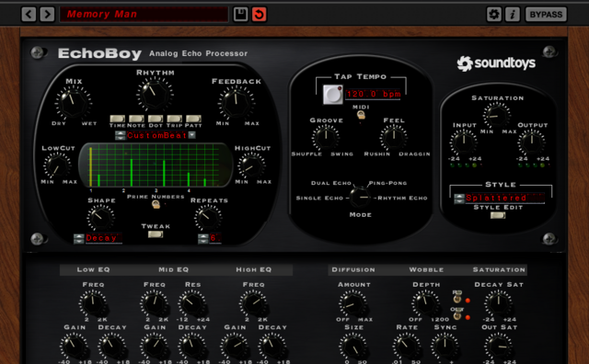The width and height of the screenshot is (589, 364).
Task: Click the Decay shape value display
Action: [x=103, y=238]
